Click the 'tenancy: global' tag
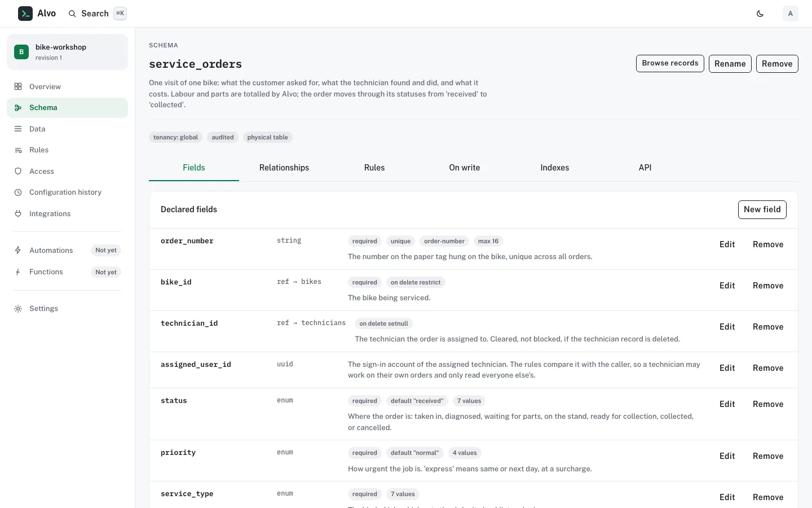Screen dimensions: 812x508 click(x=175, y=137)
